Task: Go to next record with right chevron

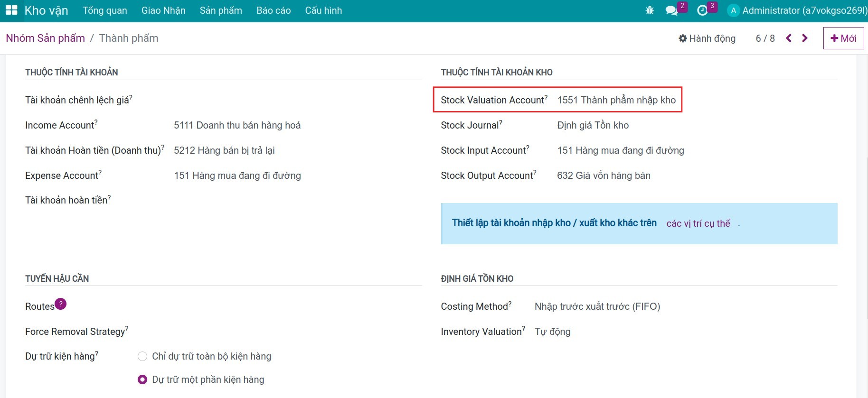Action: pos(805,38)
